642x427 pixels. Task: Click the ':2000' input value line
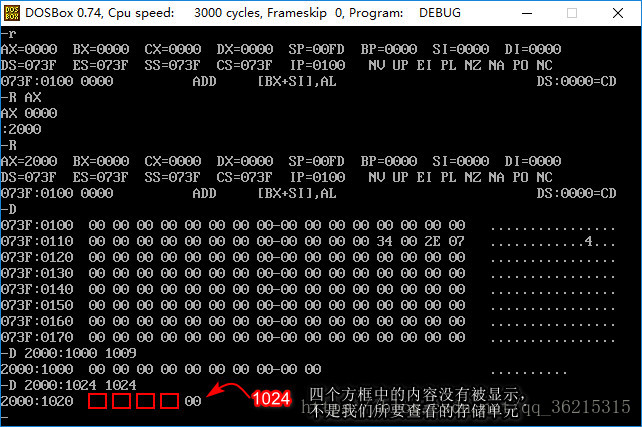click(21, 129)
